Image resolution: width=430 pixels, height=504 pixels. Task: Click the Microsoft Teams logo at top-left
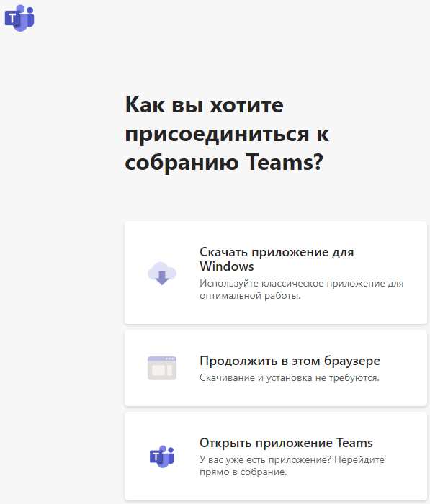(x=19, y=18)
